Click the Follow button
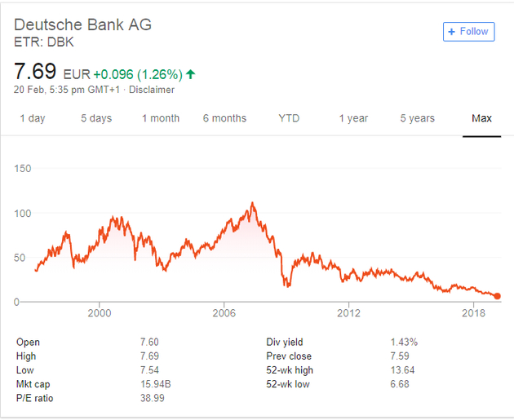The height and width of the screenshot is (420, 514). pyautogui.click(x=468, y=32)
